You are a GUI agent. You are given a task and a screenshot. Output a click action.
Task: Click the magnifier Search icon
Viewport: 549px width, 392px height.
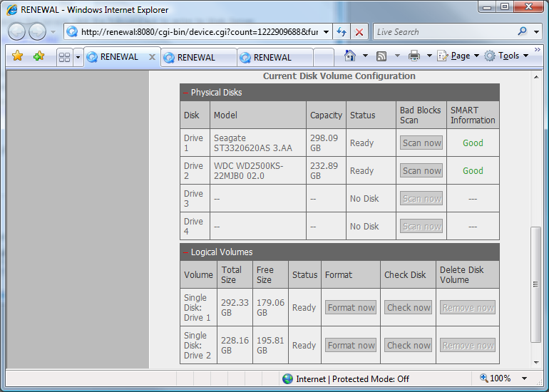click(x=523, y=32)
